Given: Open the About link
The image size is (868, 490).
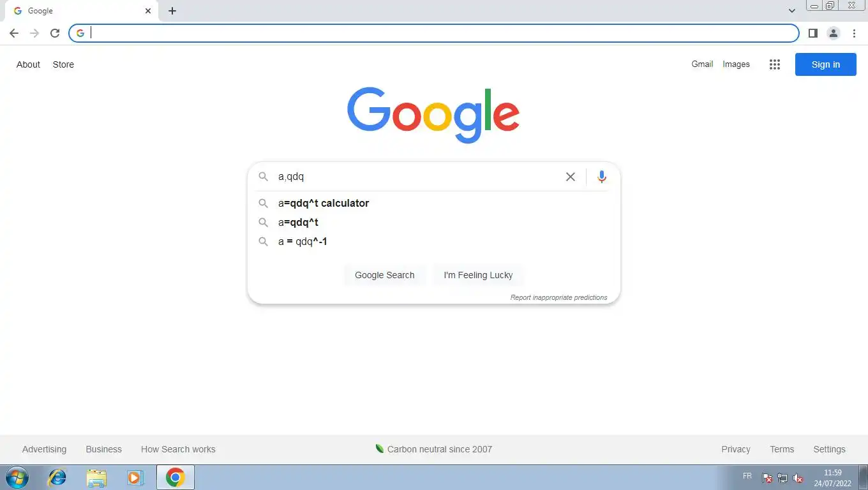Looking at the screenshot, I should tap(28, 64).
